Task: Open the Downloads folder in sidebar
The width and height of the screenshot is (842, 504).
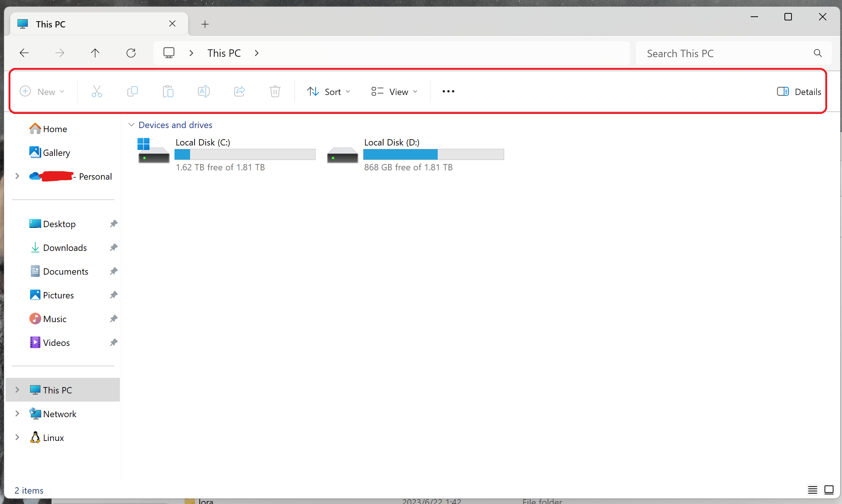Action: 65,248
